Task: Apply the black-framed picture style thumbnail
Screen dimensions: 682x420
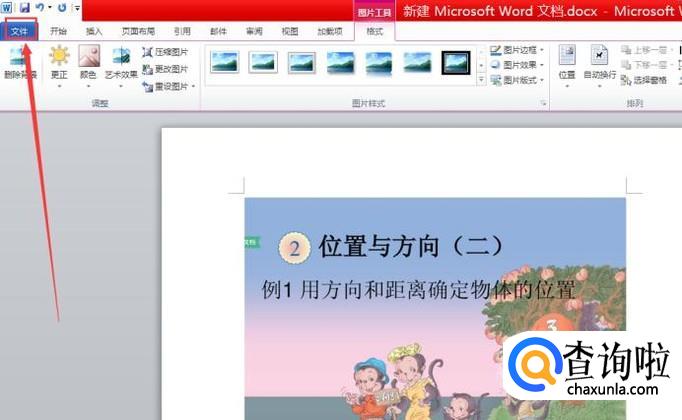Action: pyautogui.click(x=456, y=62)
